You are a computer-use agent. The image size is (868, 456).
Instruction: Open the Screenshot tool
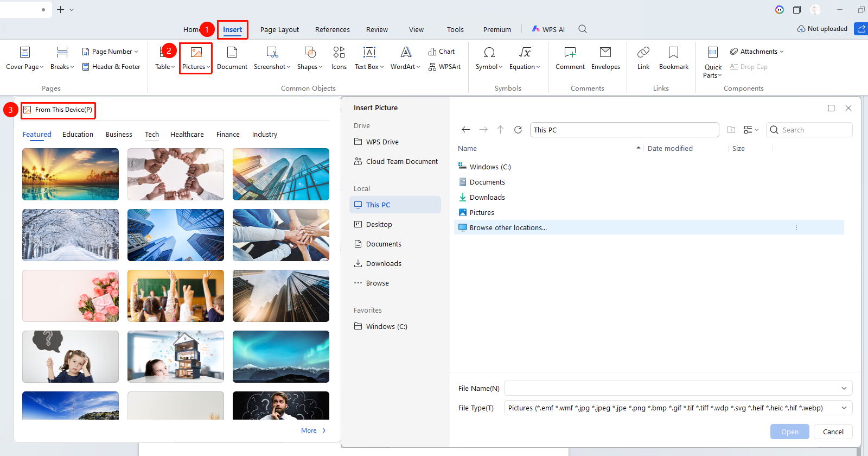[272, 59]
